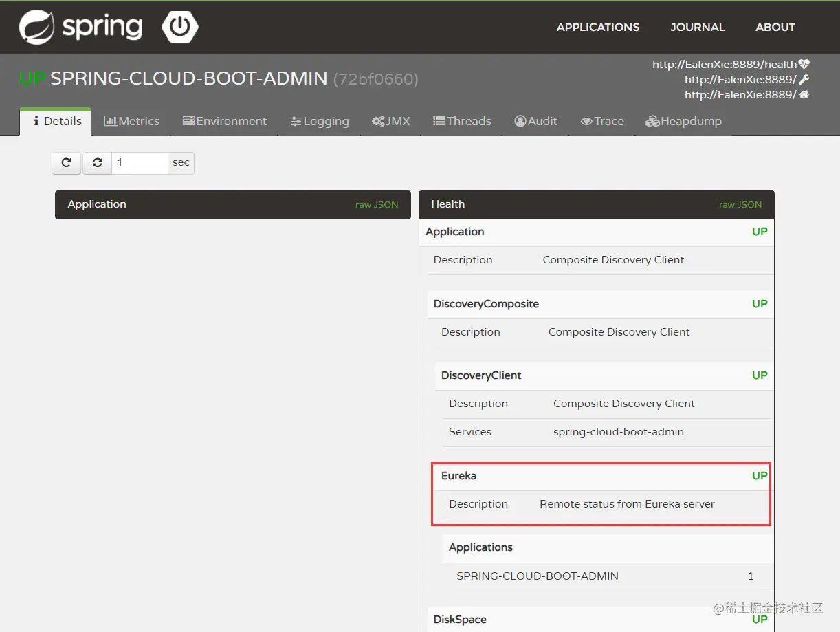
Task: Click the Health panel header title
Action: 448,204
